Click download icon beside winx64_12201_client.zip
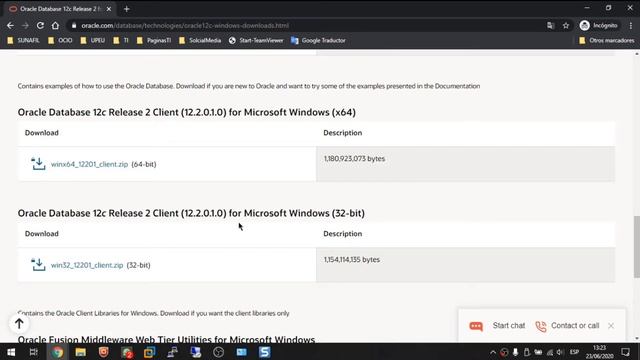The width and height of the screenshot is (640, 360). click(38, 164)
